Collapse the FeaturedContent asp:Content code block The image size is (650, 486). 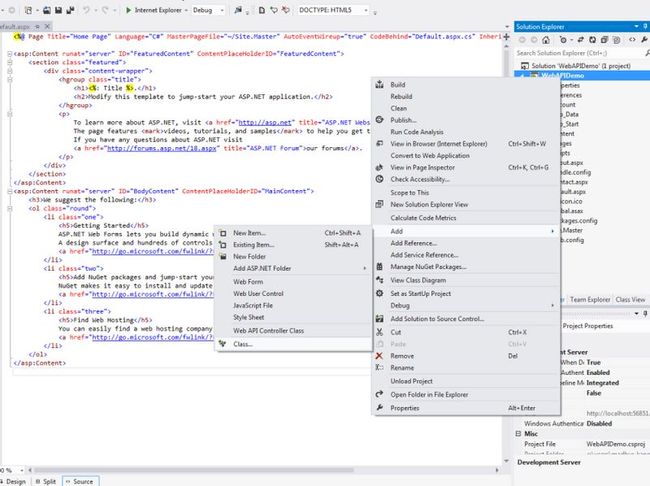pyautogui.click(x=10, y=53)
